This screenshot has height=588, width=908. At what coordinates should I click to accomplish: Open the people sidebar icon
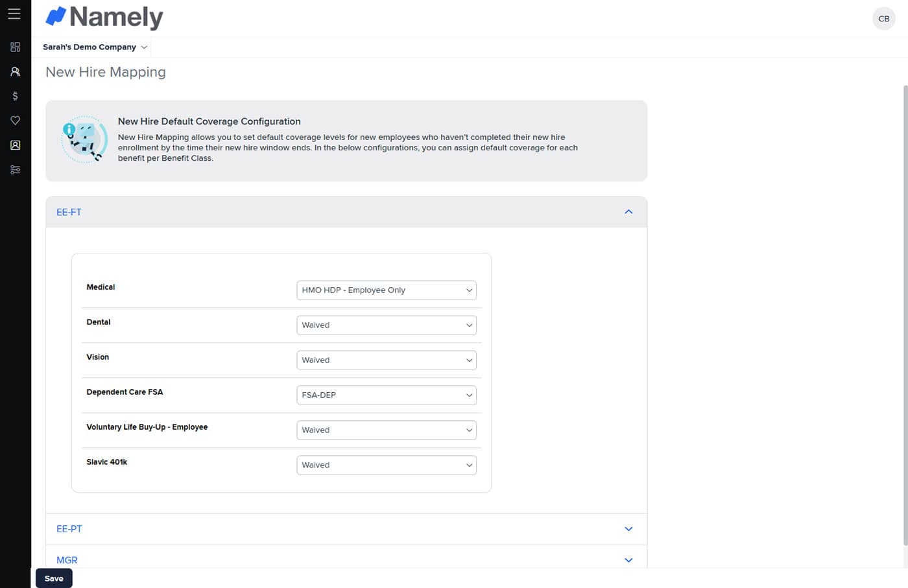(15, 71)
